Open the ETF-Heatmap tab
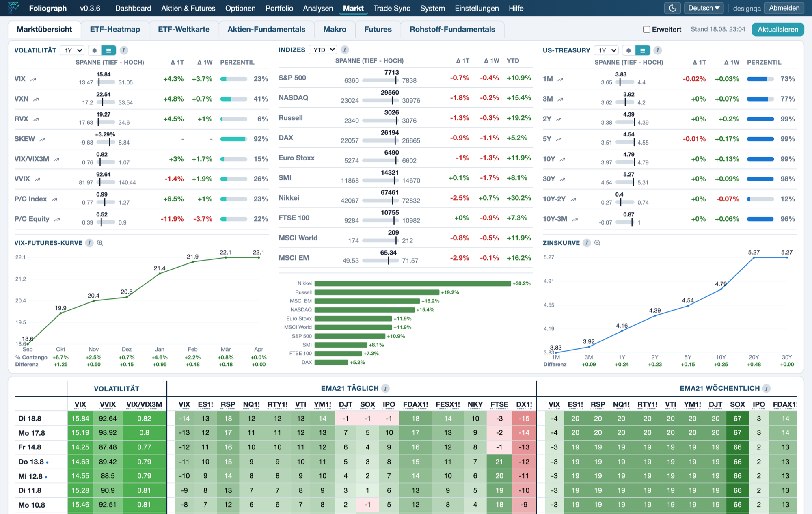Screen dimensions: 812x514 (x=115, y=29)
